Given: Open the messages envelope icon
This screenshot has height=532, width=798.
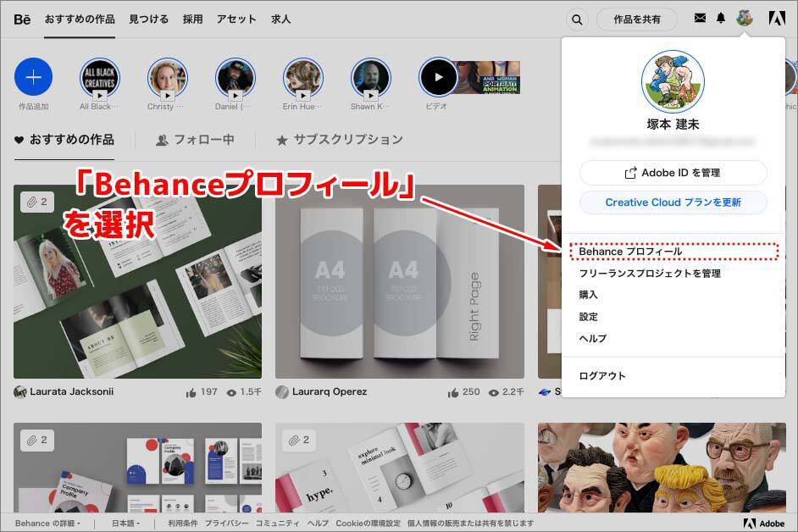Looking at the screenshot, I should 700,19.
